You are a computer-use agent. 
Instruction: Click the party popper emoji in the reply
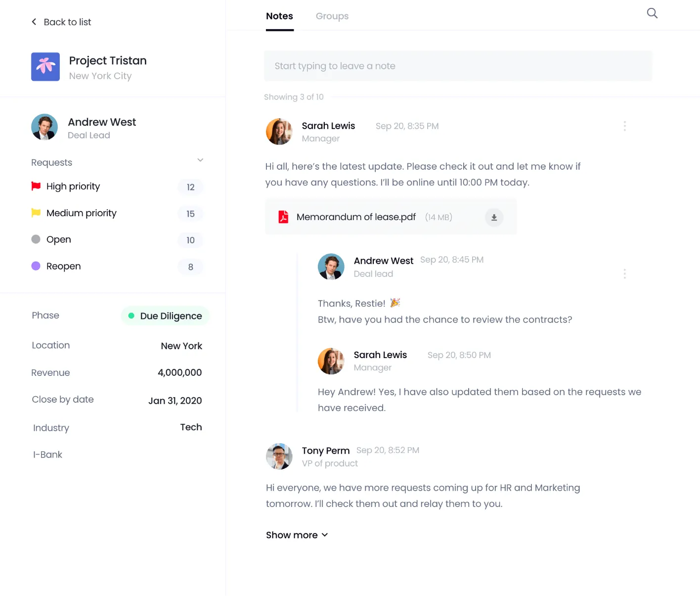click(395, 303)
